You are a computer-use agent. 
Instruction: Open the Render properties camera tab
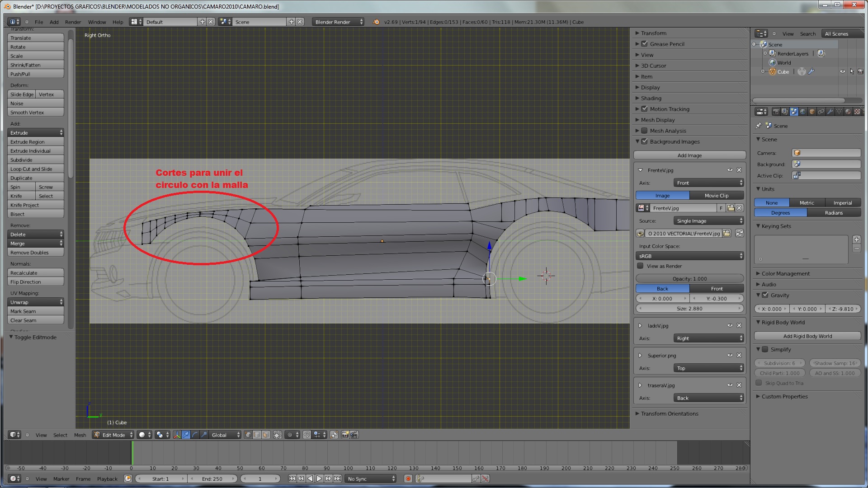[776, 112]
